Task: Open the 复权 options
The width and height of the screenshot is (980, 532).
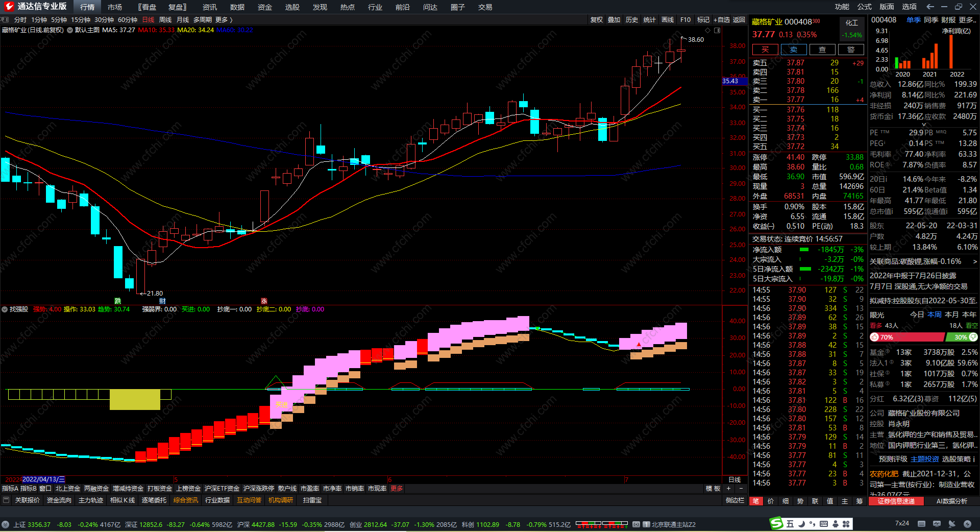Action: 597,20
